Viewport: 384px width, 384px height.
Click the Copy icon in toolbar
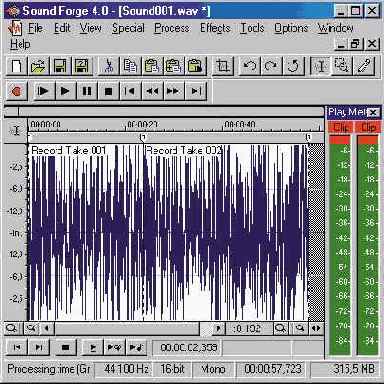[x=130, y=66]
